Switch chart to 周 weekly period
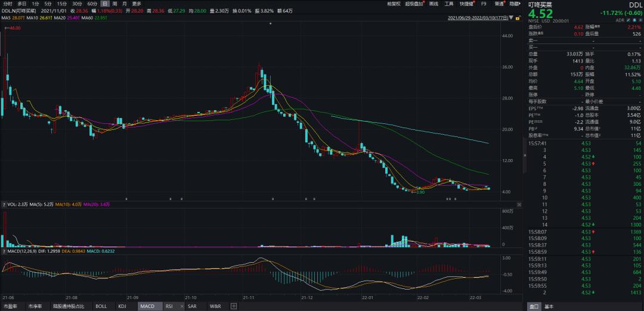The image size is (644, 311). [114, 4]
